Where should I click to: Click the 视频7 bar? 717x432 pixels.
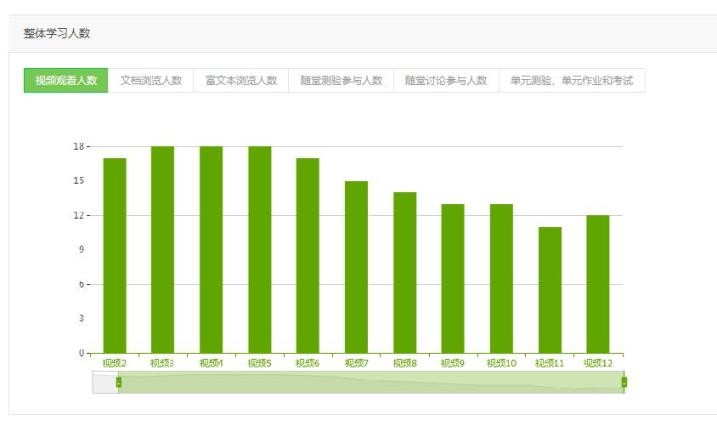pos(356,267)
